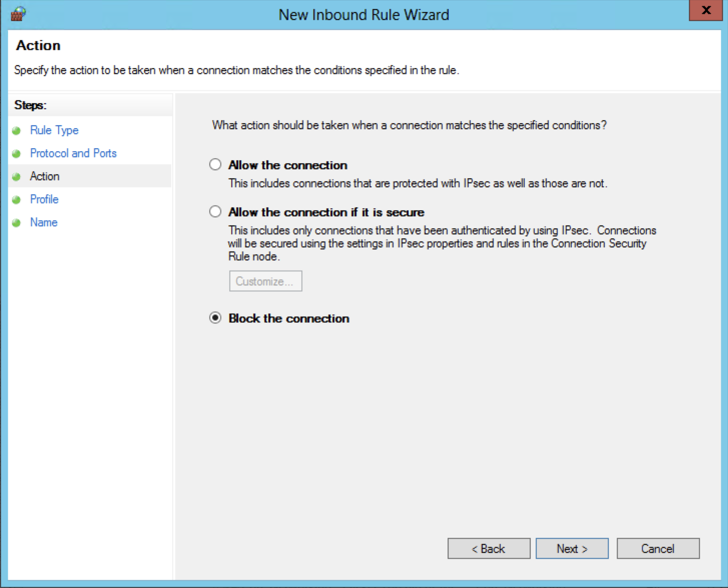Image resolution: width=728 pixels, height=588 pixels.
Task: Close the wizard with the red X button
Action: tap(706, 11)
